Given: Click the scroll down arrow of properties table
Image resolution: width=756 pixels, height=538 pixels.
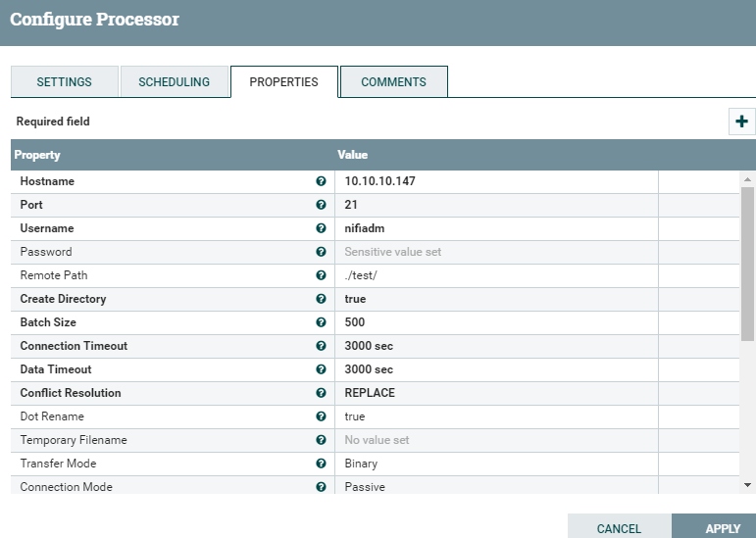Looking at the screenshot, I should [x=748, y=484].
